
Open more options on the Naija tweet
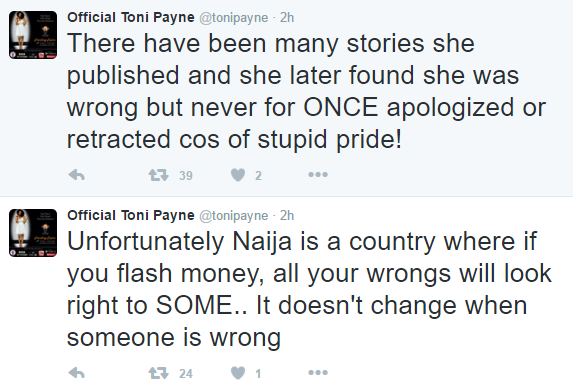click(318, 373)
